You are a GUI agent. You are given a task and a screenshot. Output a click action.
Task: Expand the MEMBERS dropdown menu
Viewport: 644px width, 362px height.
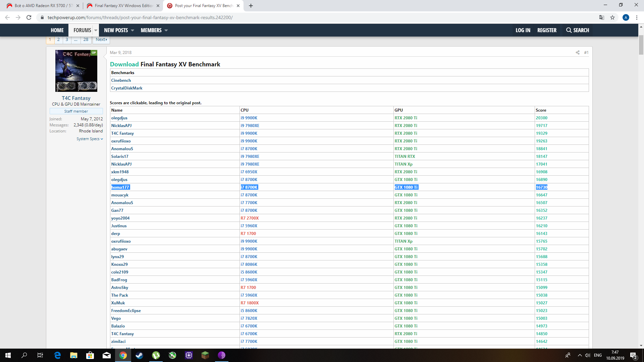click(166, 30)
